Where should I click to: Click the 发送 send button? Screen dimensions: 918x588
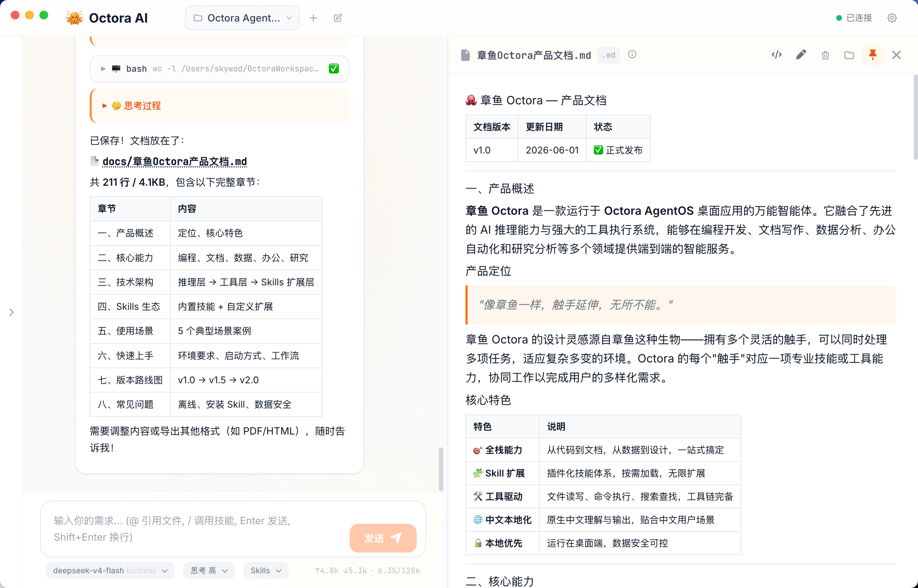pyautogui.click(x=383, y=538)
